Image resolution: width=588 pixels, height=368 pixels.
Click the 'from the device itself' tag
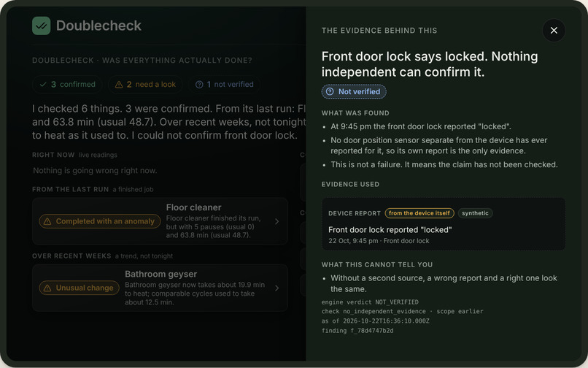pos(419,213)
